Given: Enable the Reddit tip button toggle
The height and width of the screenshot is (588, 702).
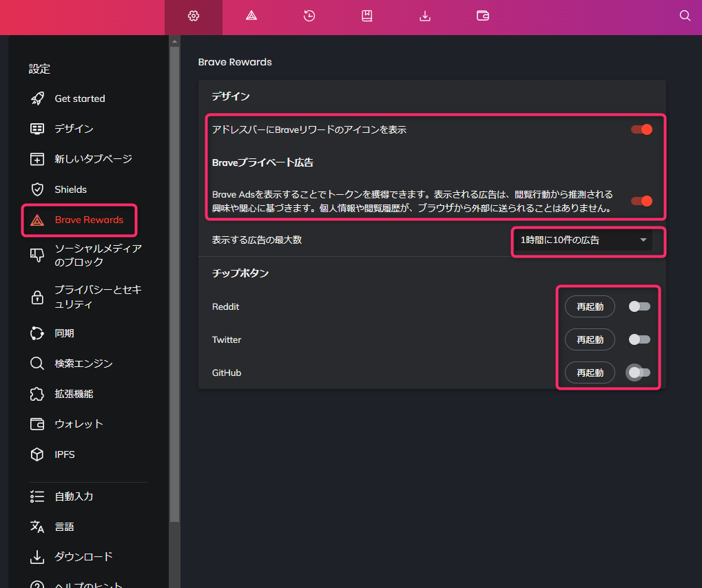Looking at the screenshot, I should [639, 306].
